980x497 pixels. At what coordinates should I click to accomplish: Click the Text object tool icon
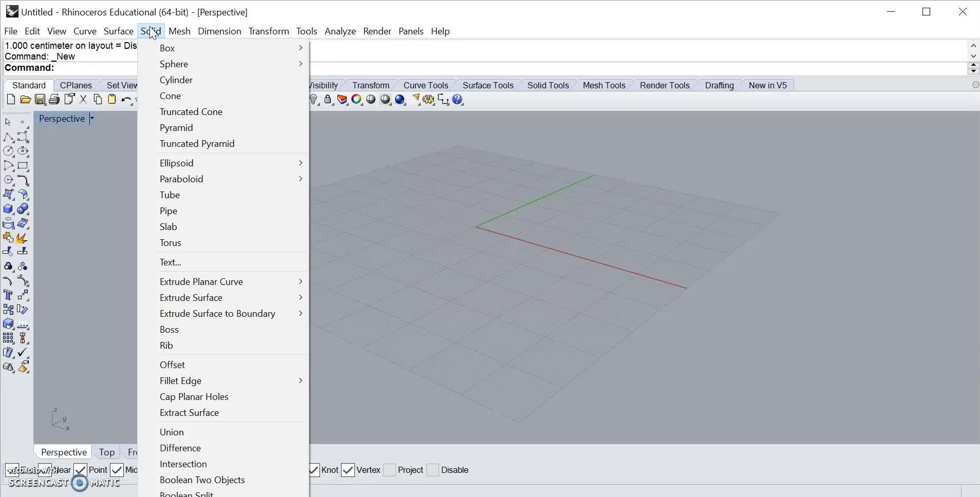point(8,295)
